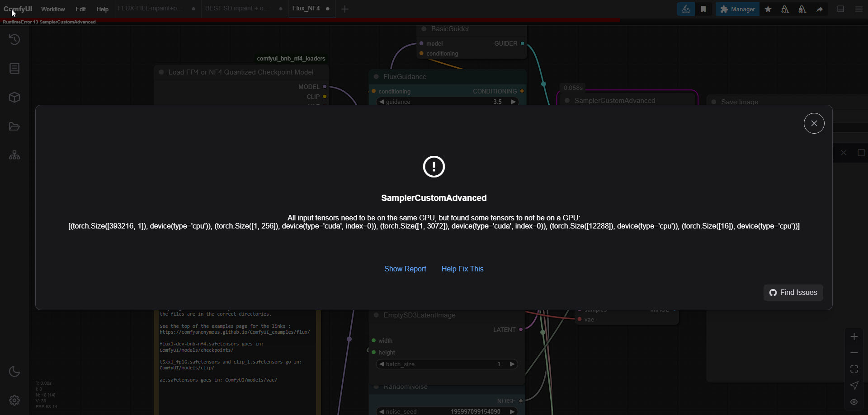Screen dimensions: 868x415
Task: Open the hamburger menu at top right
Action: coord(859,9)
